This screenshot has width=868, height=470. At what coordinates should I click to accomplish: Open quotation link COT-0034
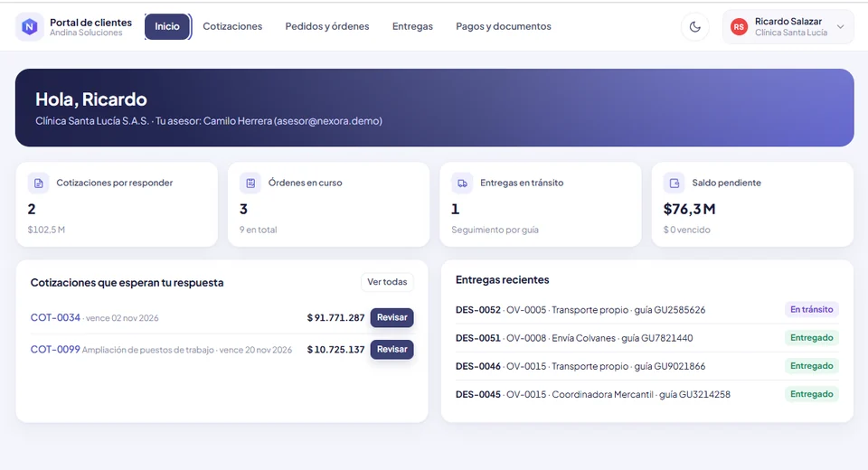[55, 317]
